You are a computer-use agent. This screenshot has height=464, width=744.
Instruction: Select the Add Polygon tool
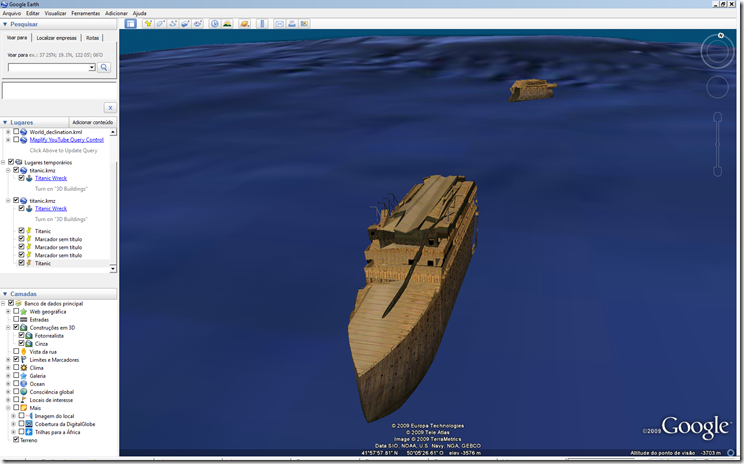click(x=160, y=24)
